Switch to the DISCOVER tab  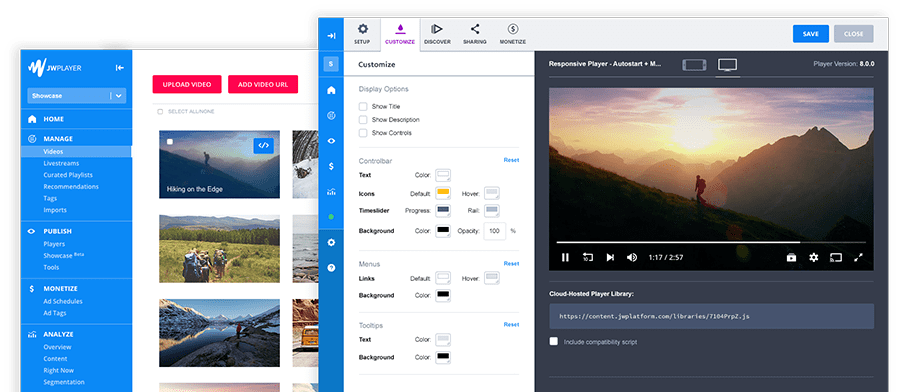437,34
